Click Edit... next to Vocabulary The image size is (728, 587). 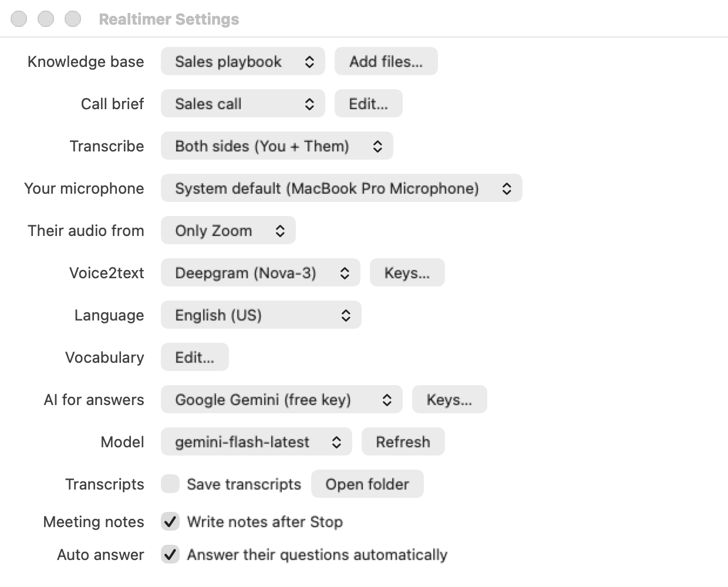194,357
